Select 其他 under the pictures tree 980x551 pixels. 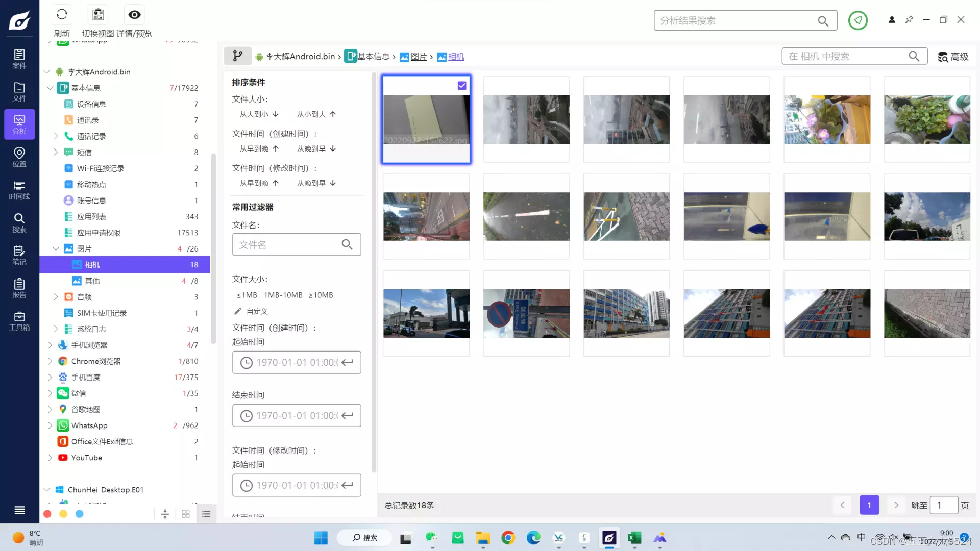tap(92, 281)
